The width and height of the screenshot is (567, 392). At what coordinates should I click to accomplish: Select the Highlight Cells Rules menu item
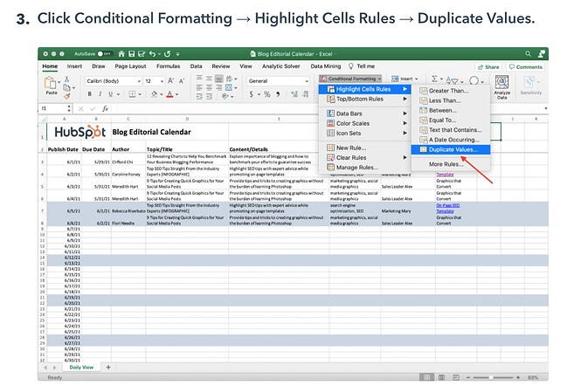[x=364, y=89]
